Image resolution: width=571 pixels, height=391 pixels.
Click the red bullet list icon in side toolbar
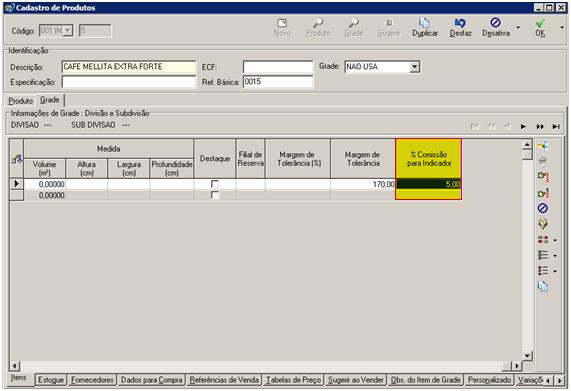click(543, 271)
